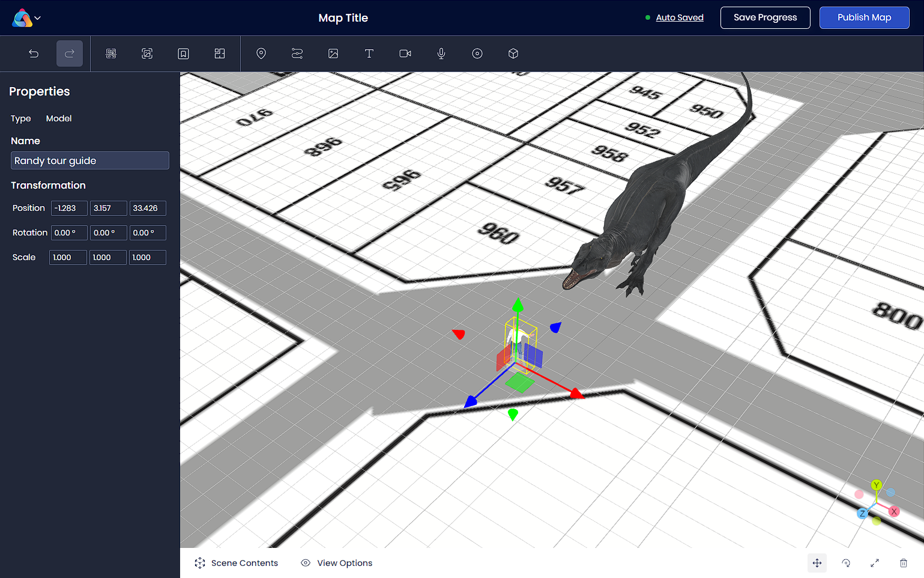Switch to the rotate gizmo mode
The width and height of the screenshot is (924, 578).
pos(846,563)
